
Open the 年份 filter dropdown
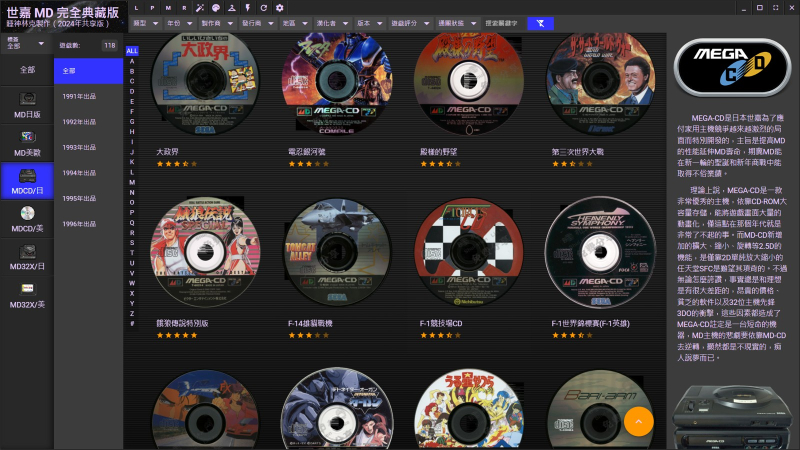click(x=180, y=23)
